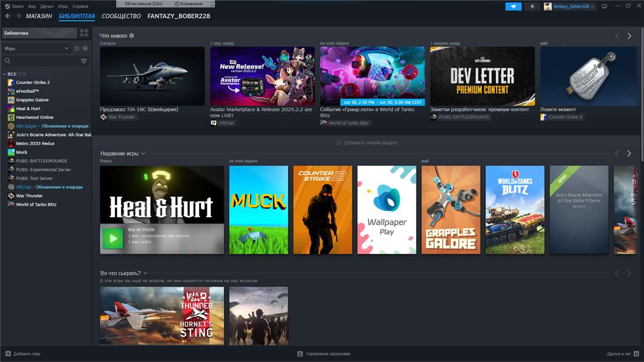Switch library to collections grid view
Screen dimensions: 644x362
(84, 33)
